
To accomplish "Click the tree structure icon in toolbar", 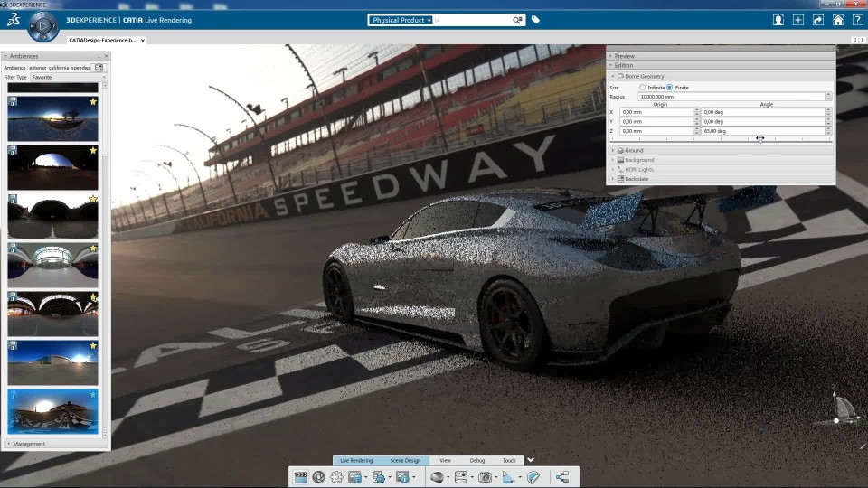I will pos(562,477).
